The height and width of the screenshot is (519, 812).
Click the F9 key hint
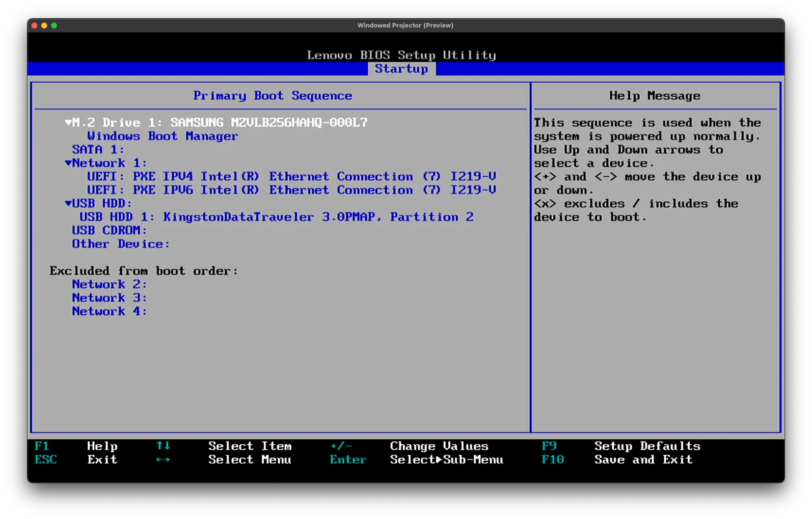(x=549, y=446)
